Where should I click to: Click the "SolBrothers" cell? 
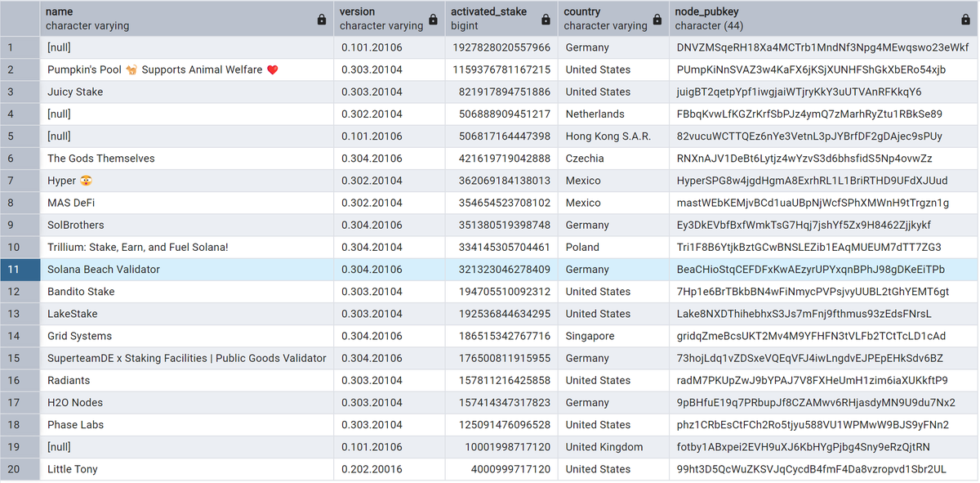click(186, 225)
